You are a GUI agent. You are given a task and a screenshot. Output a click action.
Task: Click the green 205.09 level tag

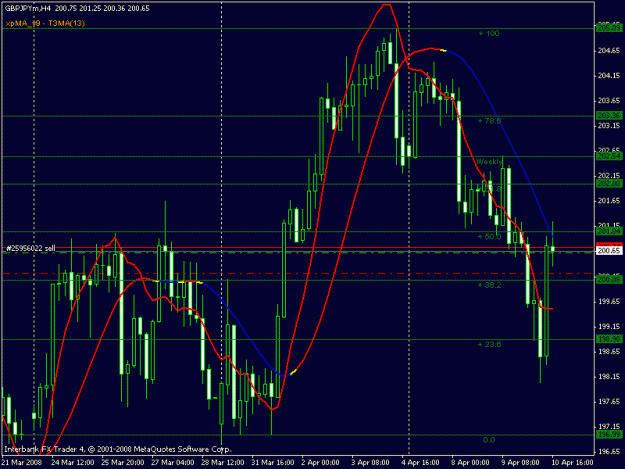coord(609,28)
